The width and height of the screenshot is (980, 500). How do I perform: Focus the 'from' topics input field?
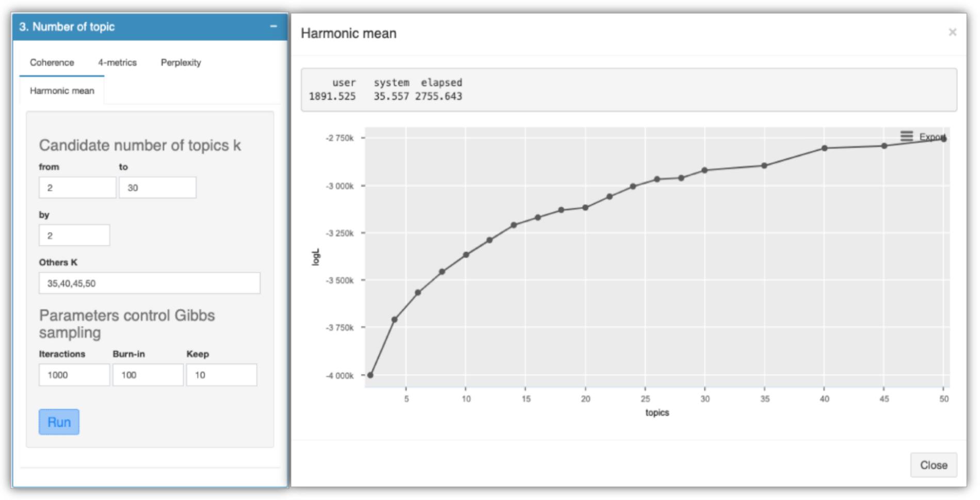coord(77,187)
